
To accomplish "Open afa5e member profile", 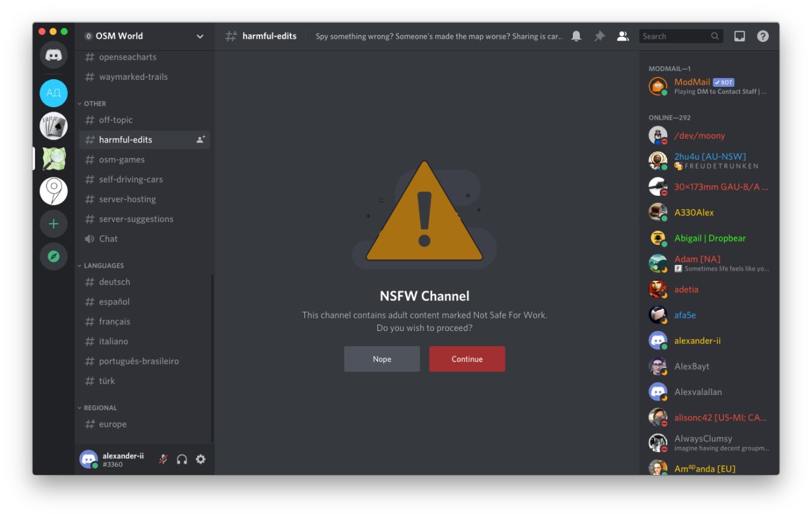I will [709, 315].
